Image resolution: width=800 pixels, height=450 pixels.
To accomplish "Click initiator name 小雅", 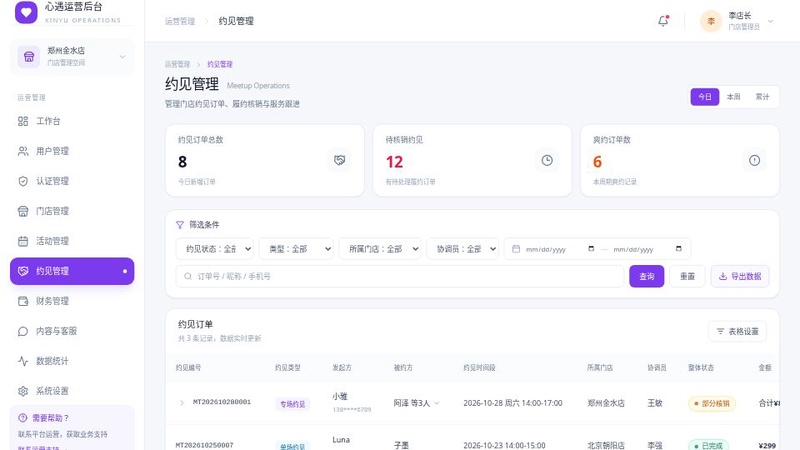I will pos(340,396).
